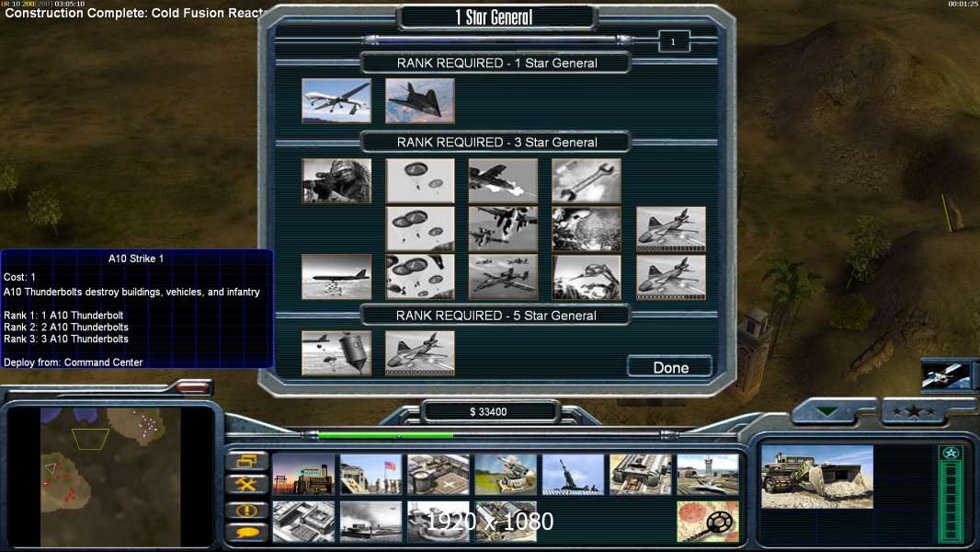Collapse control bar with green arrow
980x552 pixels.
828,411
